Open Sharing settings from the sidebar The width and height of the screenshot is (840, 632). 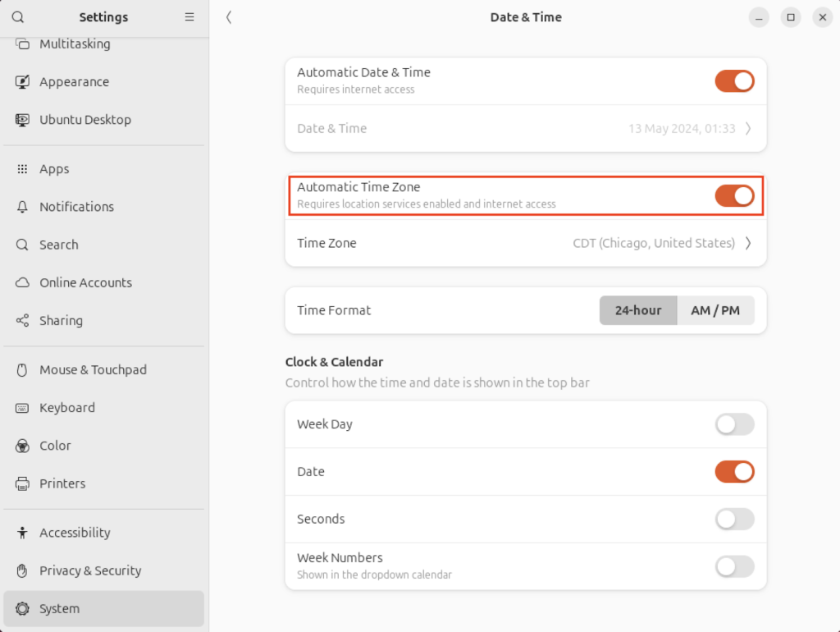click(23, 320)
